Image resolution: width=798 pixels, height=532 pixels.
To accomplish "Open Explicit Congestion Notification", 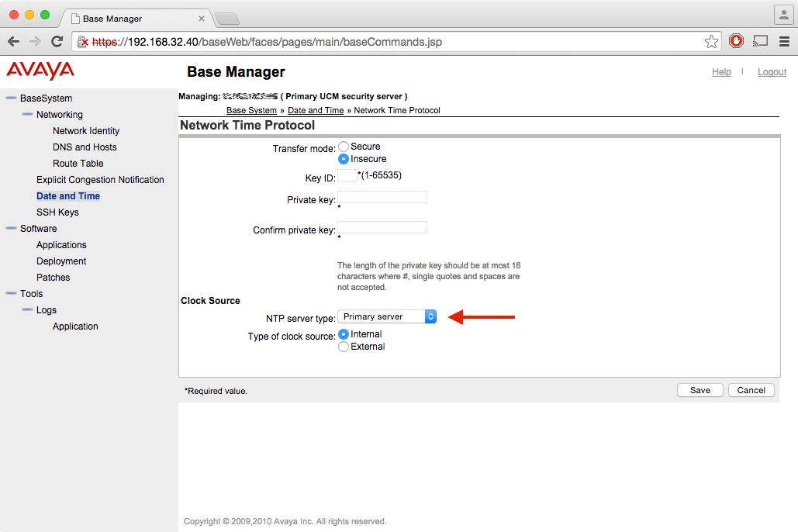I will click(x=100, y=180).
